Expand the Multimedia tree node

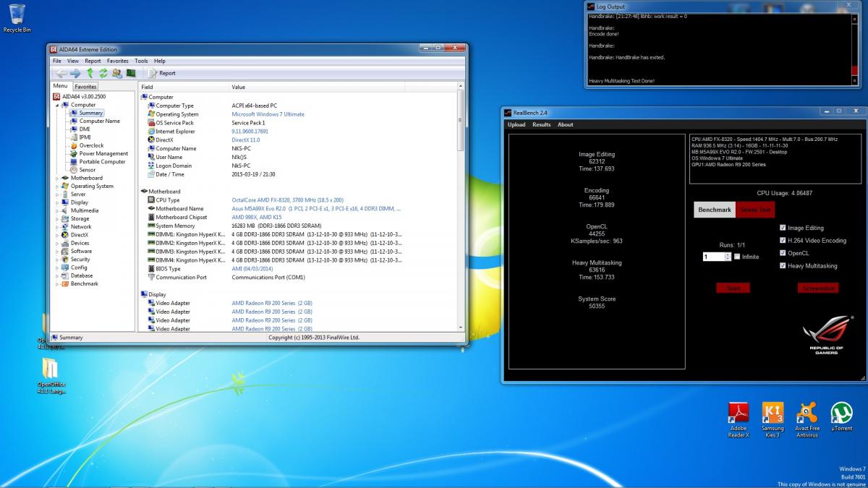[x=57, y=210]
